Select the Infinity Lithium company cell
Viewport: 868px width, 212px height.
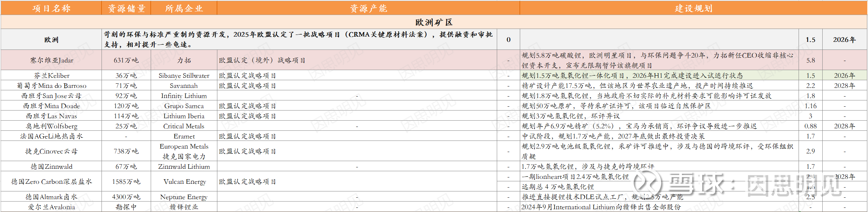[x=184, y=96]
